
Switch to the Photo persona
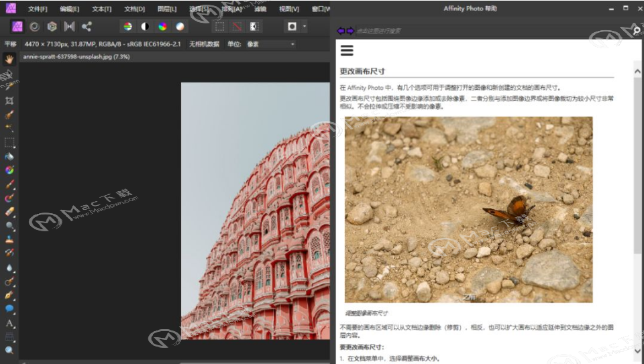pos(17,27)
